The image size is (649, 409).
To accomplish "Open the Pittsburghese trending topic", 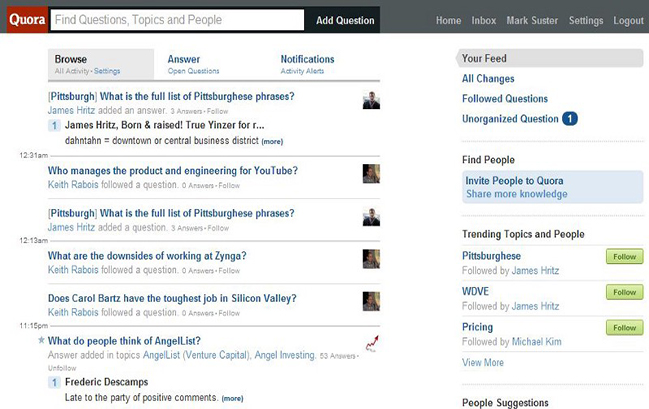I will (491, 256).
